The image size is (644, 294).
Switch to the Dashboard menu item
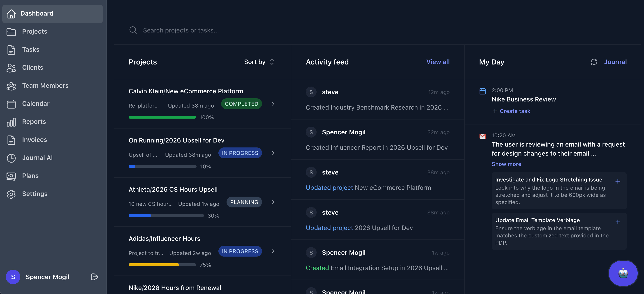[37, 13]
